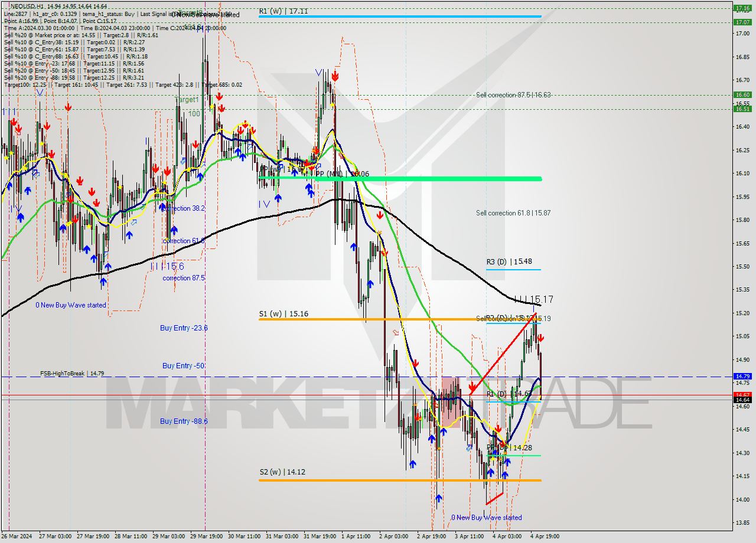The width and height of the screenshot is (756, 543).
Task: Click the 'Sell correction 87.5 | 16.63' label
Action: point(513,94)
